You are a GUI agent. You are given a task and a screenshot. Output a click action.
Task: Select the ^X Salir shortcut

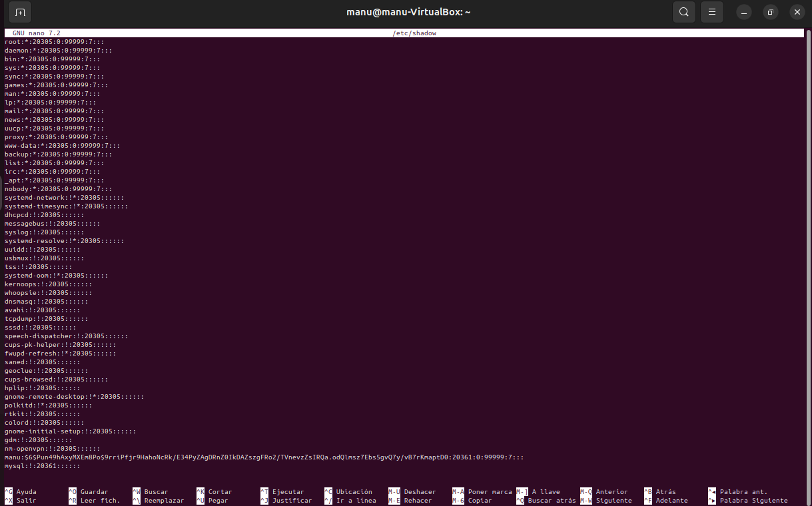tap(21, 501)
